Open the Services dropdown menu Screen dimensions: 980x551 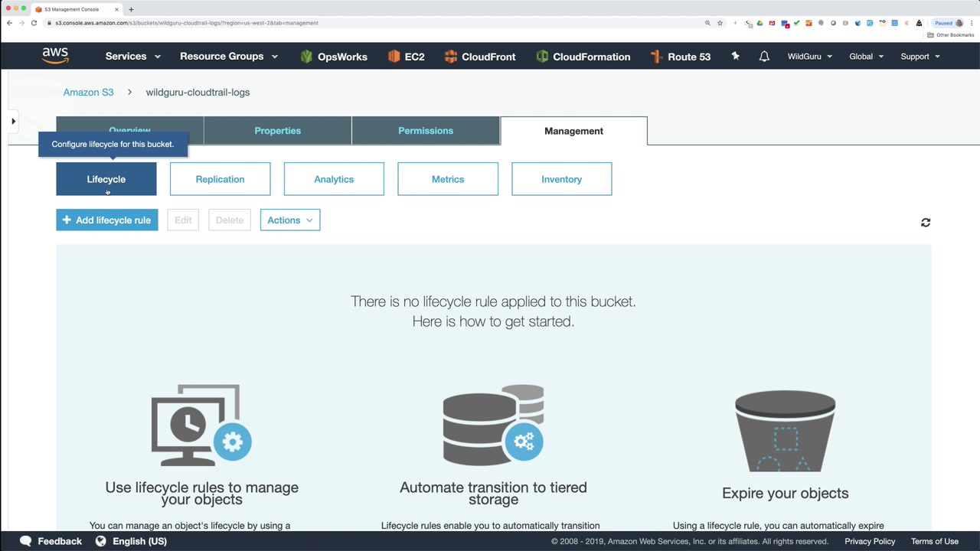[133, 57]
